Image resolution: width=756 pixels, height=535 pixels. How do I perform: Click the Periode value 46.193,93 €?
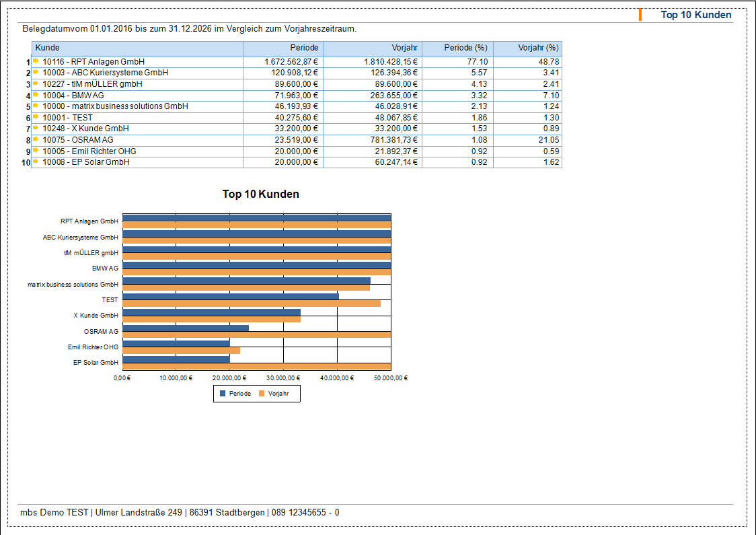coord(297,106)
